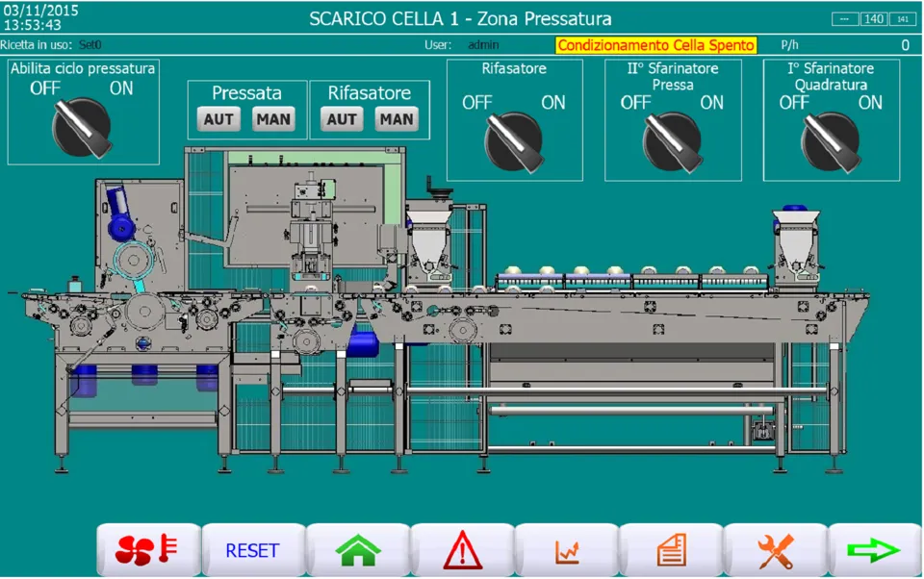Click the P/h counter value 0
Viewport: 924px width, 579px height.
click(x=905, y=45)
